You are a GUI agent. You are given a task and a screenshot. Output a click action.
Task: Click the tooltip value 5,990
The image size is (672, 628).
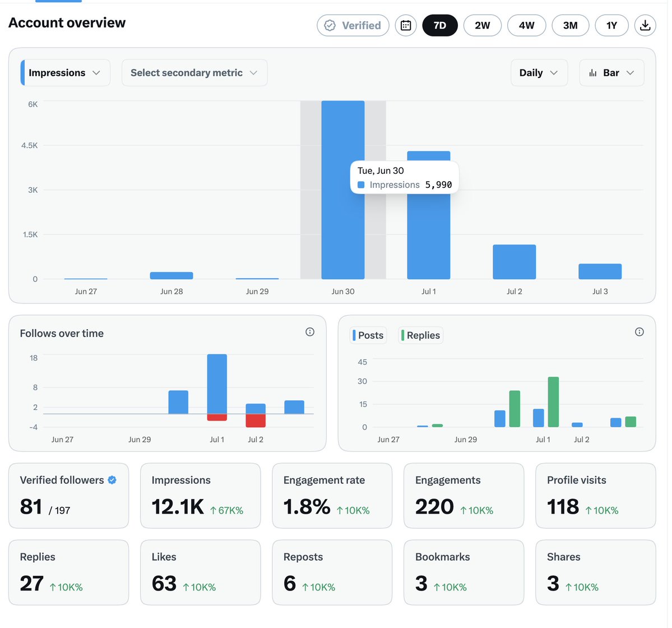tap(438, 185)
